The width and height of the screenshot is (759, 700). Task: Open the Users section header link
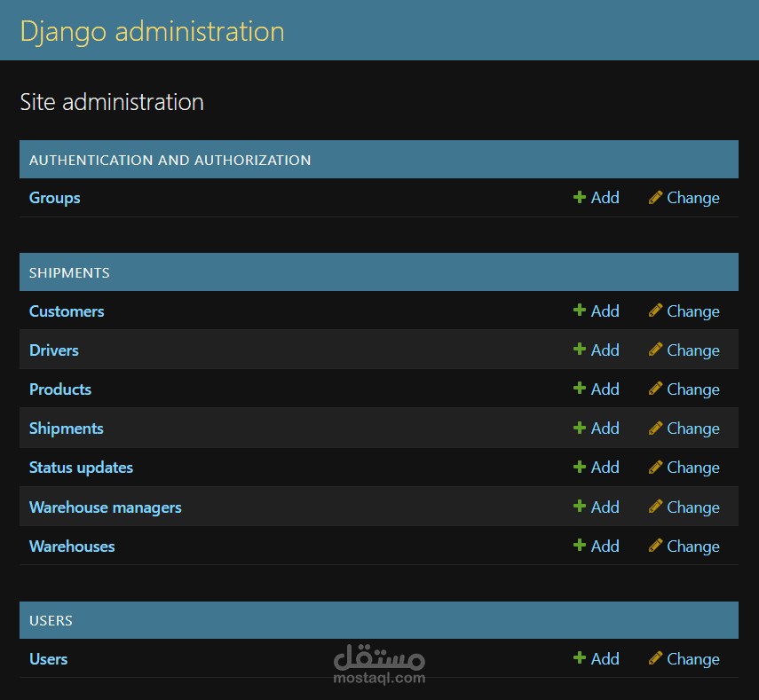(51, 621)
